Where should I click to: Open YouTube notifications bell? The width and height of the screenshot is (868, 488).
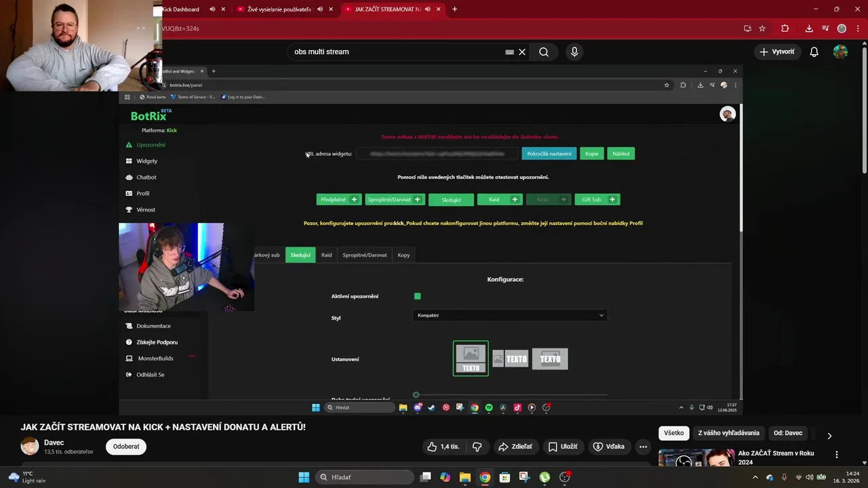pyautogui.click(x=814, y=52)
